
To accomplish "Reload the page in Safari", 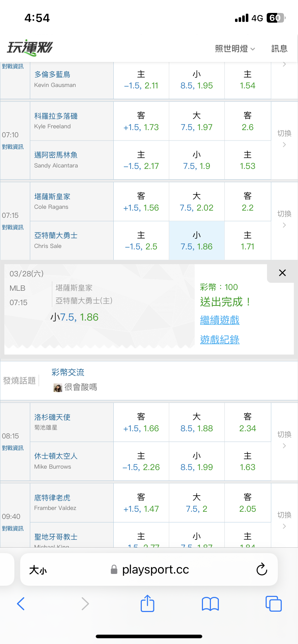I will pos(262,569).
